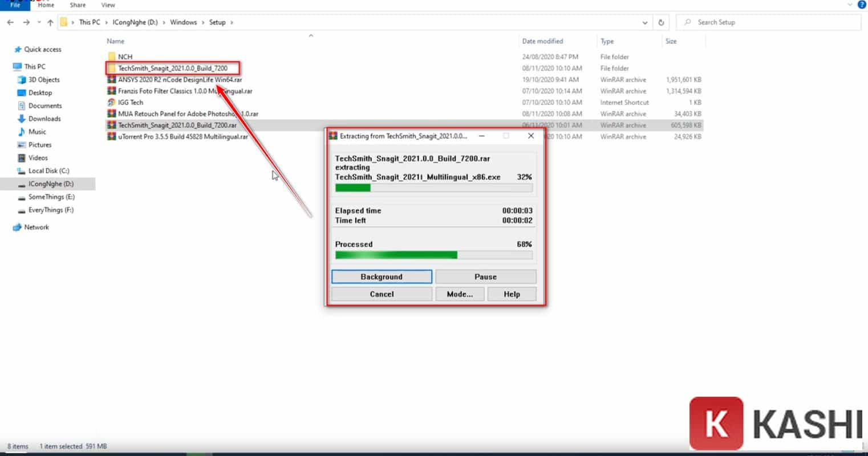The image size is (868, 456).
Task: Expand chevron after Setup in address path
Action: click(x=232, y=22)
